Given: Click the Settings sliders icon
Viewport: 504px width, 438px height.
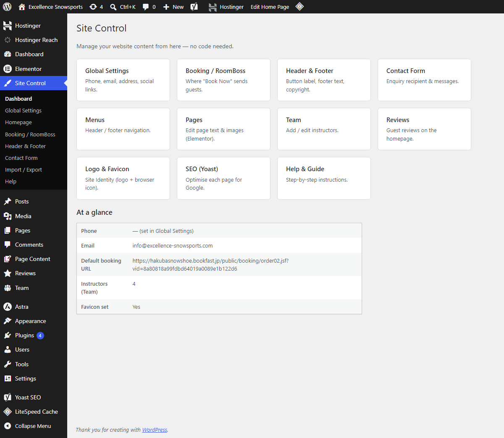Looking at the screenshot, I should click(x=8, y=378).
